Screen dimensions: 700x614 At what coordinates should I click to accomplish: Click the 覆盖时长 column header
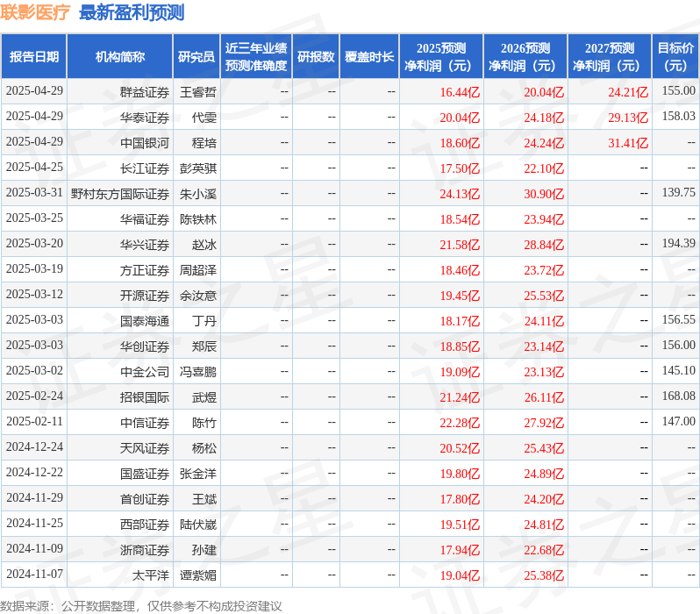click(x=369, y=57)
